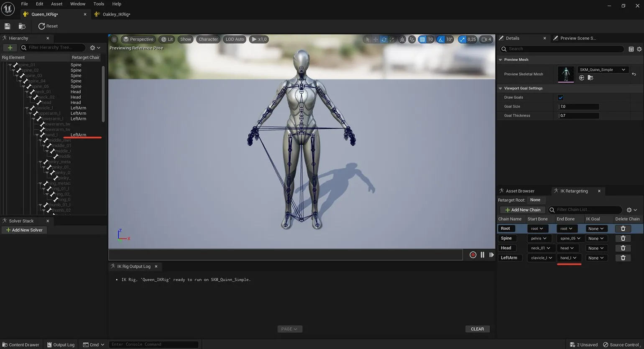Click the Add New Solver button
644x349 pixels.
[x=24, y=230]
